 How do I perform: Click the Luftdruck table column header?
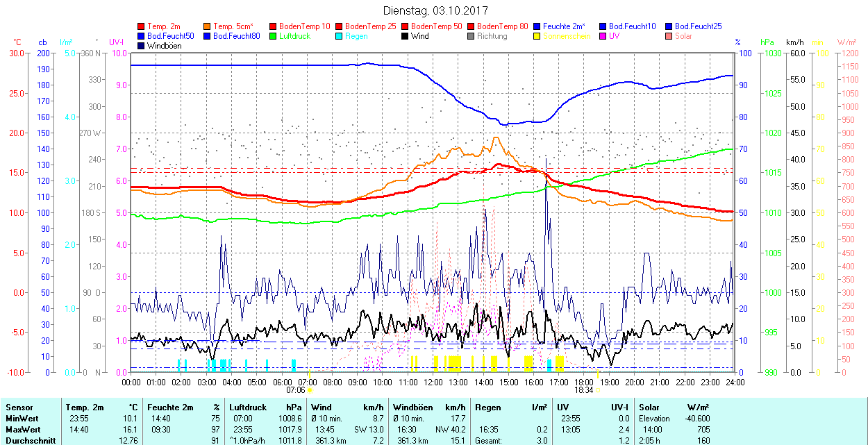pos(248,408)
